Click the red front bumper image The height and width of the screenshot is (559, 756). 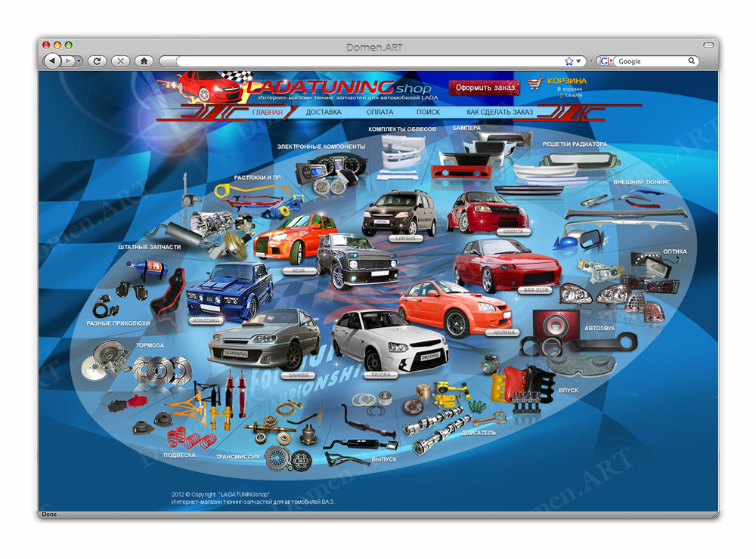pos(460,171)
